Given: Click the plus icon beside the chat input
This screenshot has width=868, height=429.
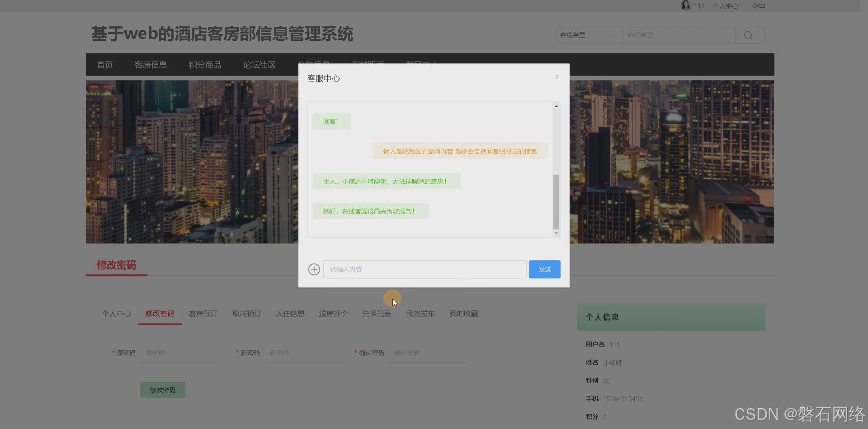Looking at the screenshot, I should click(x=314, y=269).
